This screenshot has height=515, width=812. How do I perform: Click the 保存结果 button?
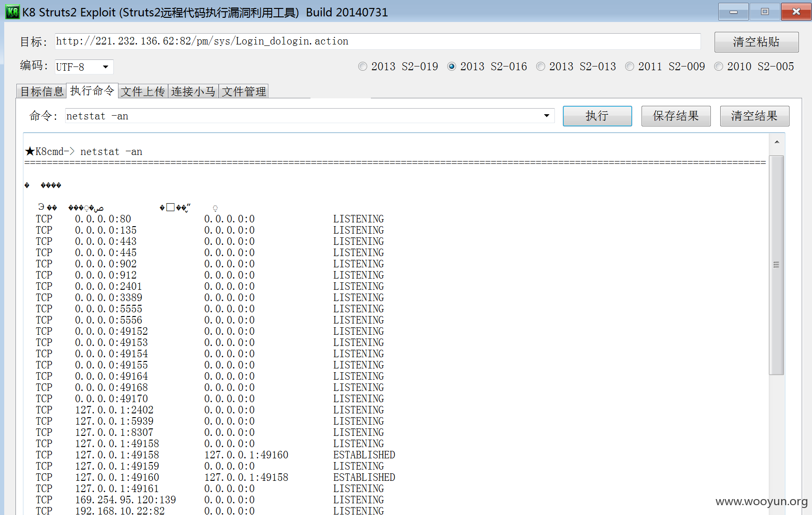click(676, 116)
